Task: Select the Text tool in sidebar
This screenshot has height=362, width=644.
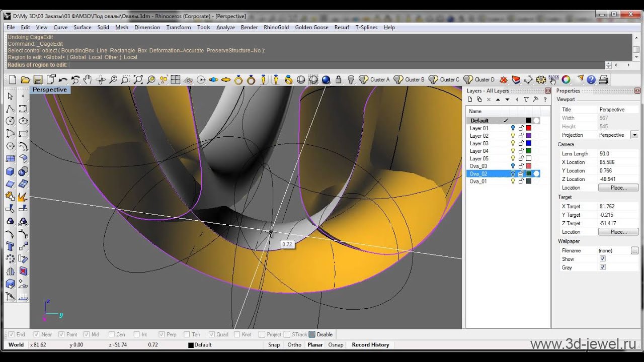Action: tap(10, 246)
